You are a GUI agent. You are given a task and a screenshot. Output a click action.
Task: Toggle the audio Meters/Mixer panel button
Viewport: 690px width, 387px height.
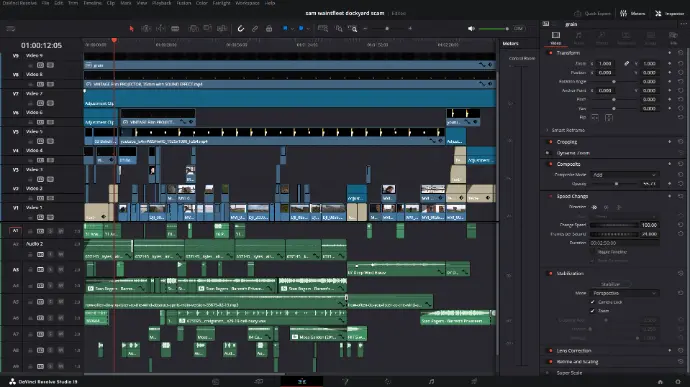coord(633,14)
